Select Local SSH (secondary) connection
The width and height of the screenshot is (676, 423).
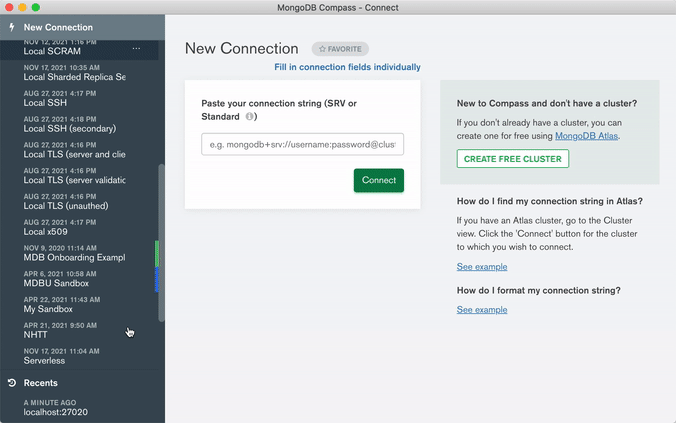coord(79,125)
